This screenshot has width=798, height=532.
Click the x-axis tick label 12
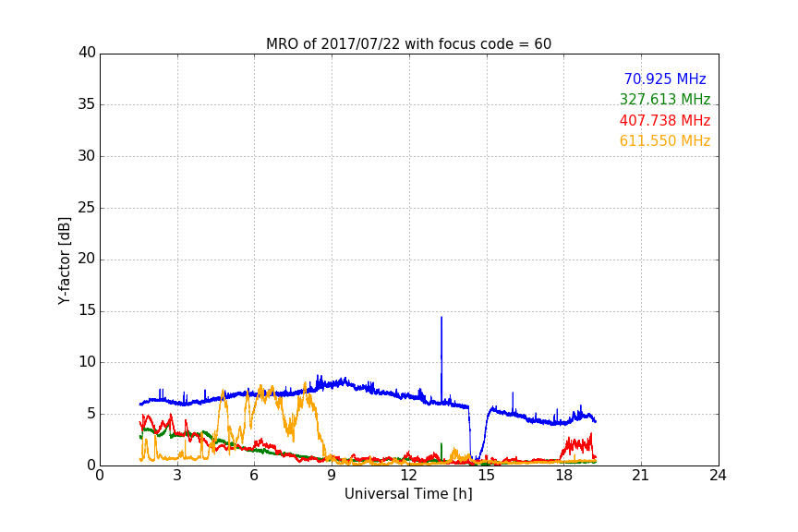coord(409,476)
